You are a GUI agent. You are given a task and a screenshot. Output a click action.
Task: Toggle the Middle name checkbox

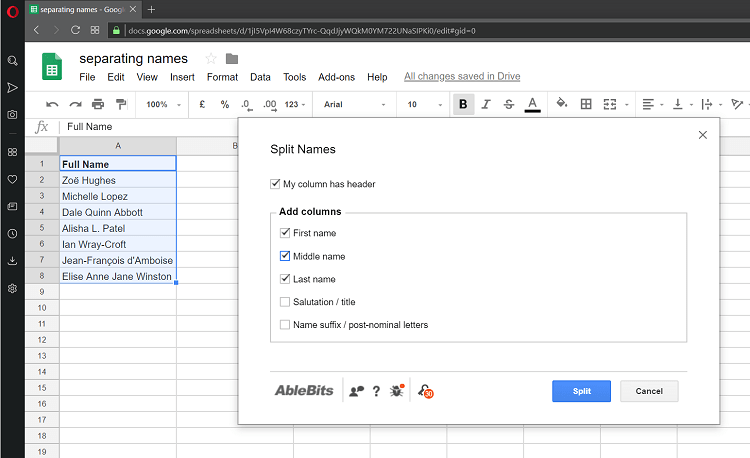(x=286, y=256)
